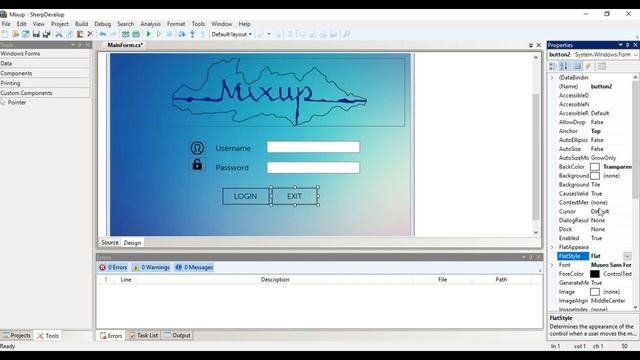This screenshot has width=640, height=360.
Task: Expand the Font property node
Action: pyautogui.click(x=552, y=265)
